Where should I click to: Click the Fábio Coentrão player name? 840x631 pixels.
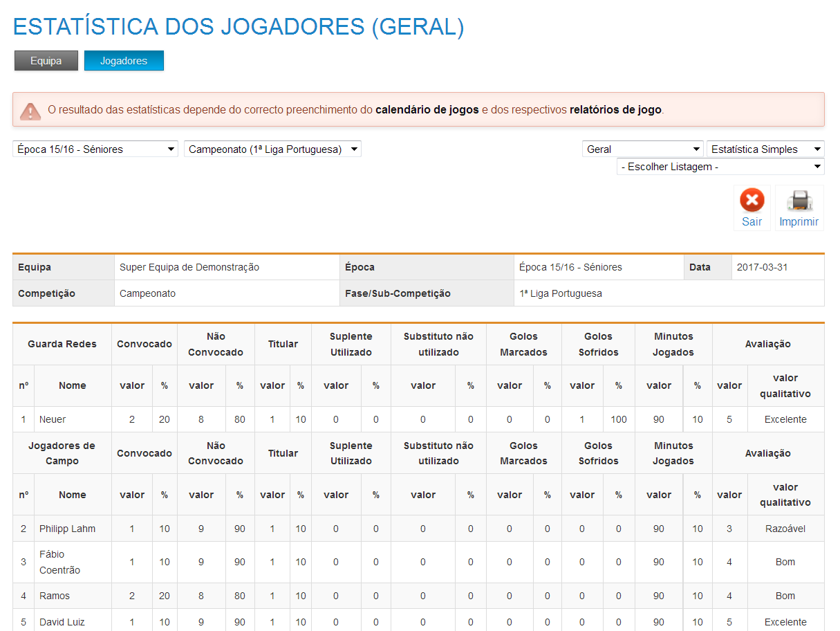[x=59, y=562]
